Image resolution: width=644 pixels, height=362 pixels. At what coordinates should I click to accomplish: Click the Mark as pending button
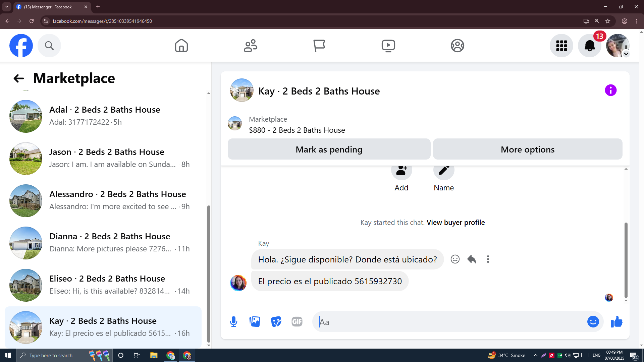329,149
